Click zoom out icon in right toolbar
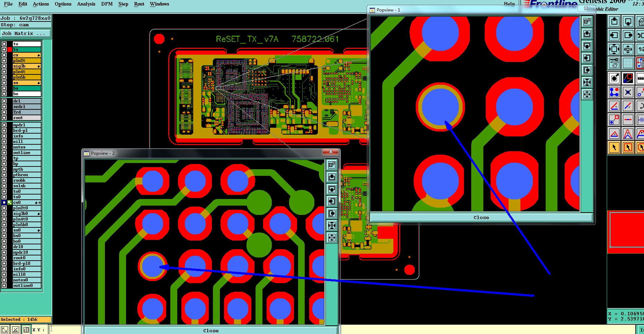 point(628,49)
